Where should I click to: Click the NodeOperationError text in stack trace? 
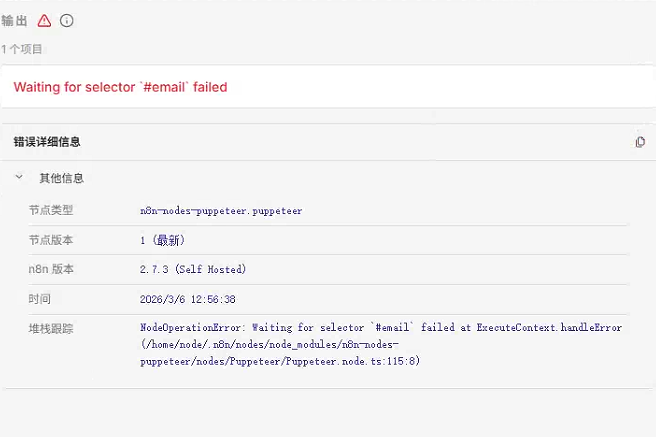(191, 328)
